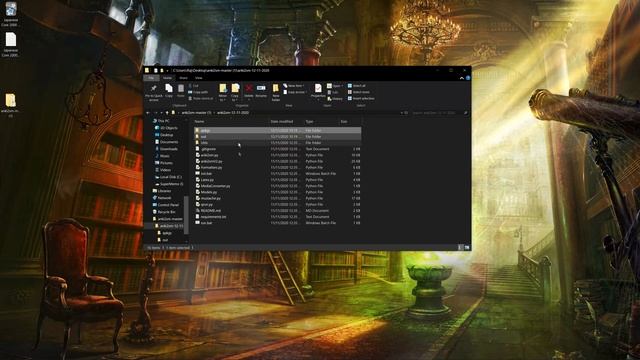The width and height of the screenshot is (640, 360).
Task: Open the File ribbon tab
Action: pyautogui.click(x=151, y=78)
